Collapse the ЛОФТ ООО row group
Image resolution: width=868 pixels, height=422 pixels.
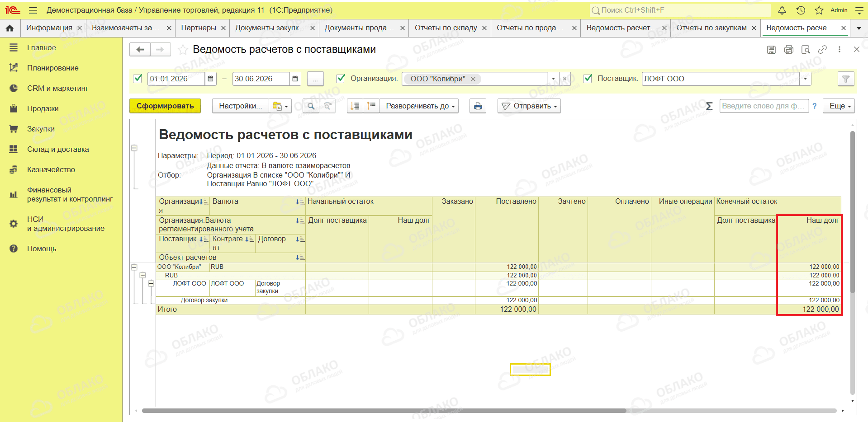pos(151,284)
